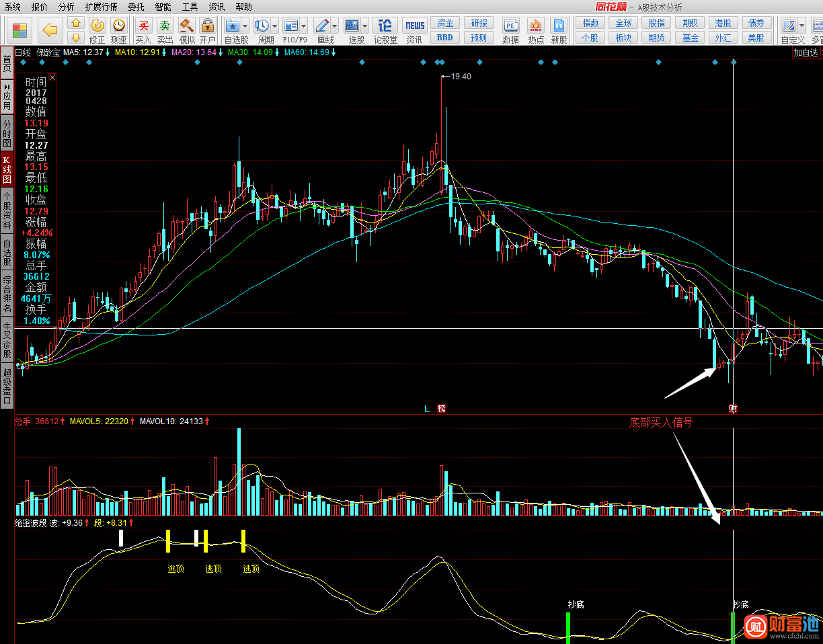Click the IPO 新股 icon
The image size is (823, 644).
[559, 26]
